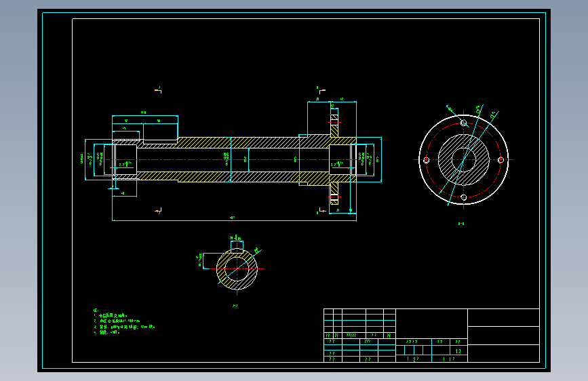Click upper-left section cutting-plane marker
Viewport: 588px width, 381px height.
(x=158, y=90)
